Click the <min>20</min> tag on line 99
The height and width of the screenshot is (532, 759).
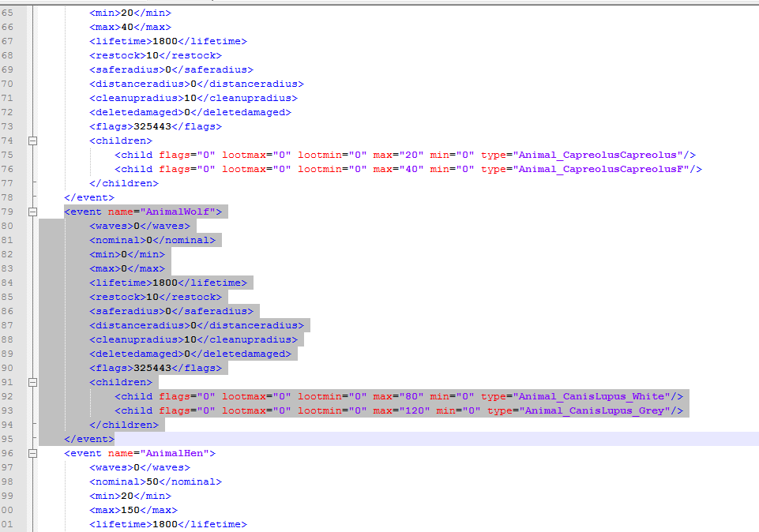coord(130,496)
